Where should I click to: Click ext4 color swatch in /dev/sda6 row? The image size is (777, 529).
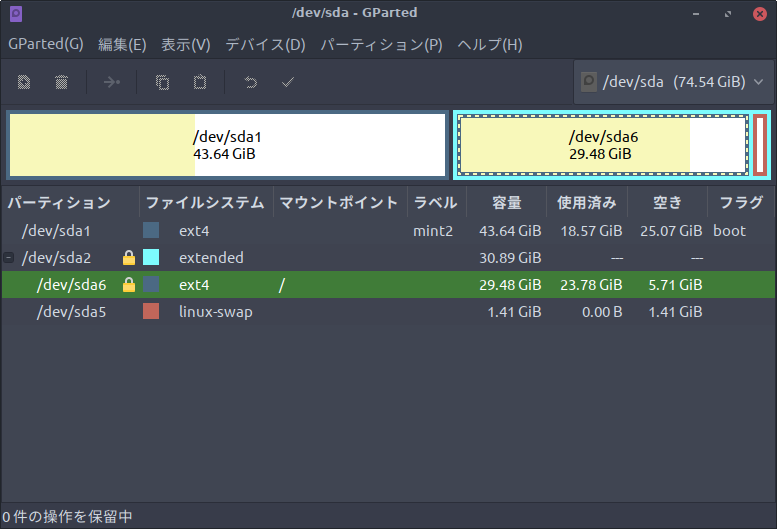coord(151,285)
